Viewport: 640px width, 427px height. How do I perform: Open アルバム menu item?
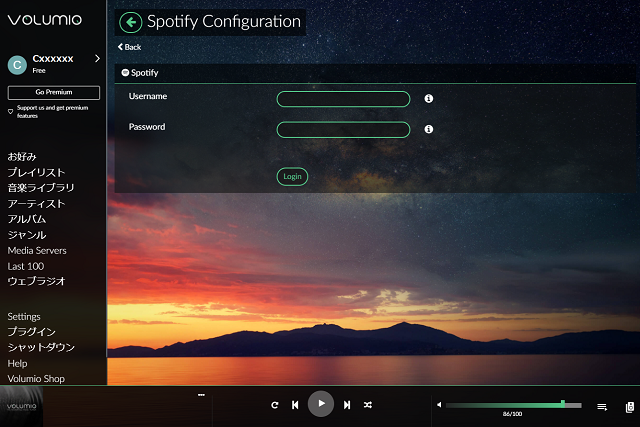pos(27,219)
